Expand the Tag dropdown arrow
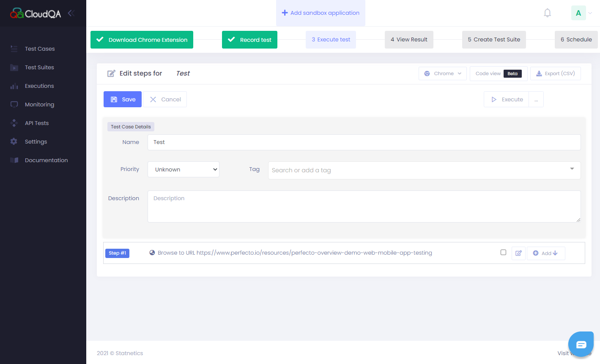 point(572,169)
